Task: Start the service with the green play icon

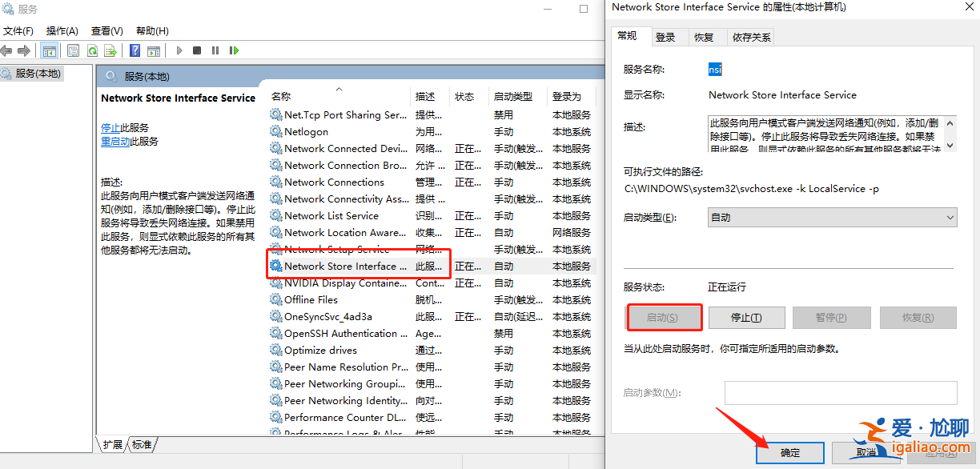Action: 179,50
